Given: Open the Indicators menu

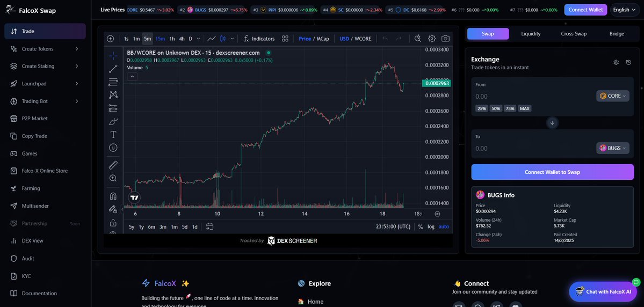Looking at the screenshot, I should point(259,39).
